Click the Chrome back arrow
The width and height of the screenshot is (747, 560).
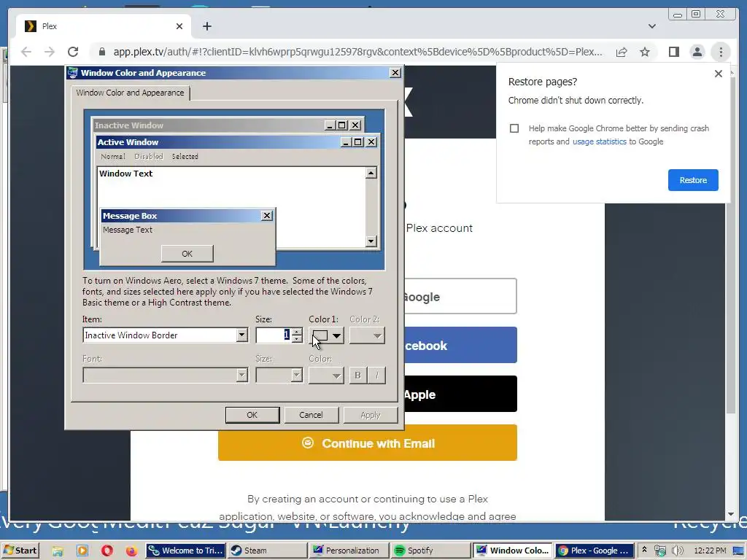(26, 52)
